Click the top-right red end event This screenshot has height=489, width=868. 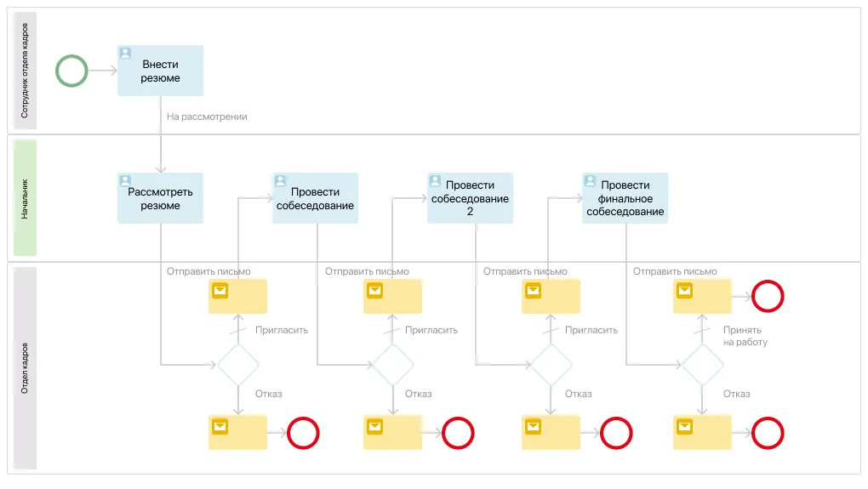coord(768,297)
